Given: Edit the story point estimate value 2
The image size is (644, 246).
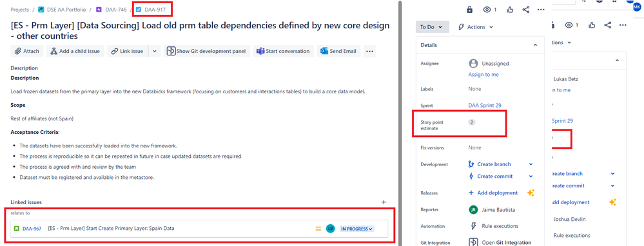Looking at the screenshot, I should 472,122.
